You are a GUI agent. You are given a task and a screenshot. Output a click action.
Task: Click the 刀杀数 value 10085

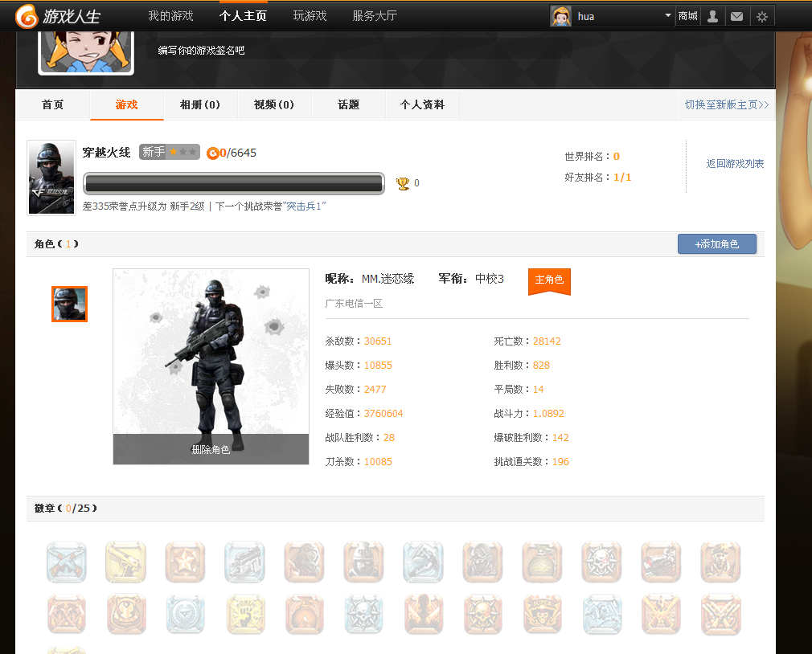(x=378, y=461)
